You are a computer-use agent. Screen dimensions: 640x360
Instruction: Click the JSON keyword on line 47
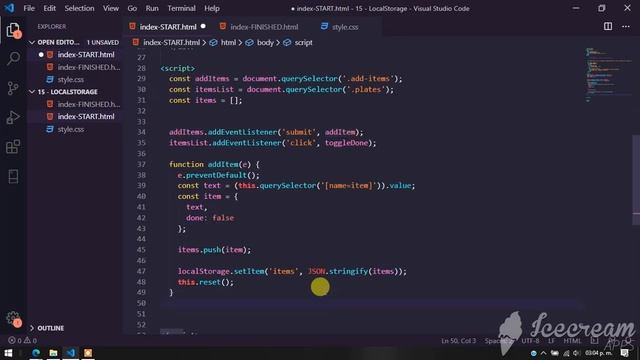click(316, 271)
